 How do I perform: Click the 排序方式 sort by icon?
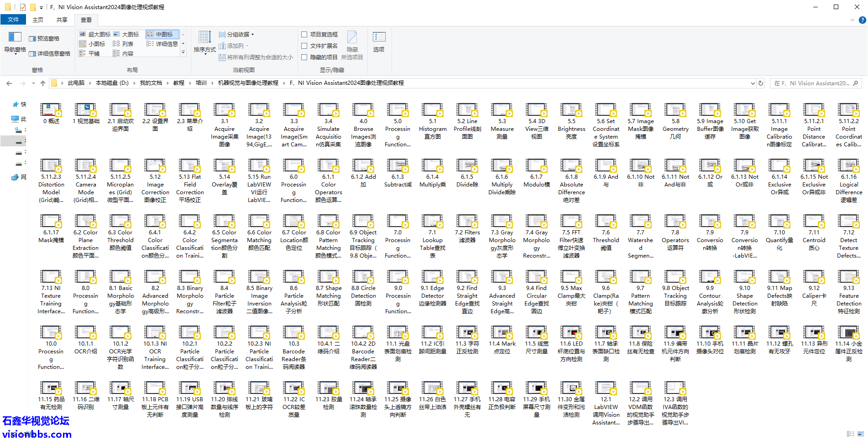point(204,42)
